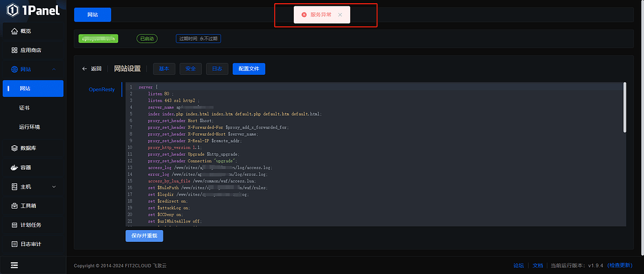Dismiss the 服务异常 error notification
The height and width of the screenshot is (274, 644).
(340, 14)
